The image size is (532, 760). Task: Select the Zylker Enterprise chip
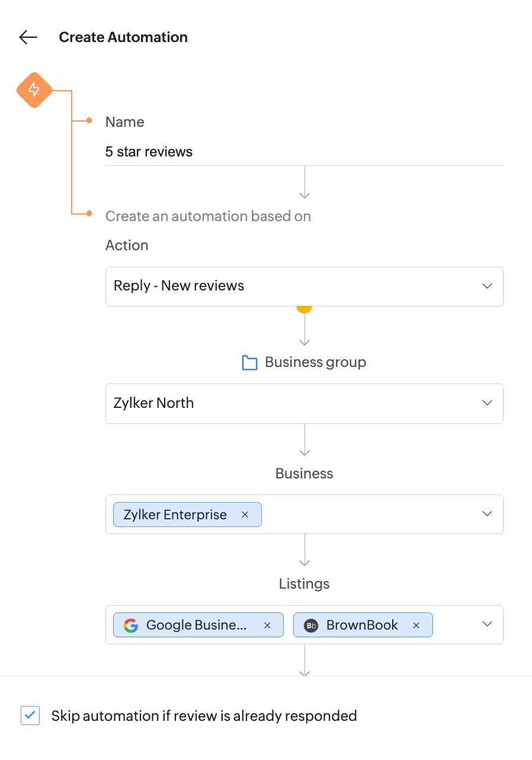175,515
